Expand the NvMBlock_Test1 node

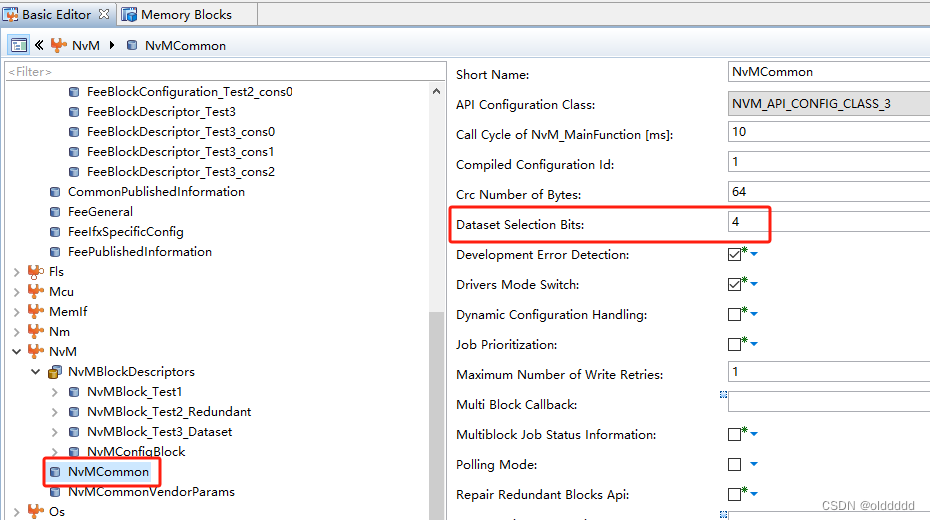(55, 392)
